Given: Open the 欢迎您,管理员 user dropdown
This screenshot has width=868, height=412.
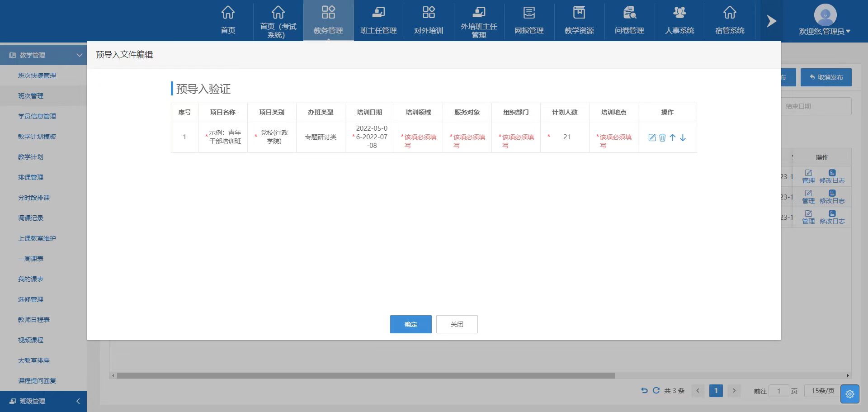Looking at the screenshot, I should pos(825,31).
